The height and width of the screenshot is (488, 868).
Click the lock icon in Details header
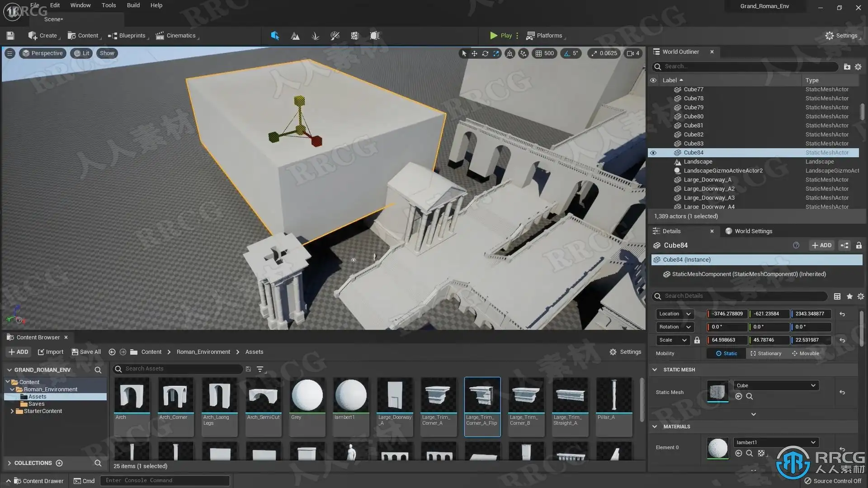coord(859,245)
